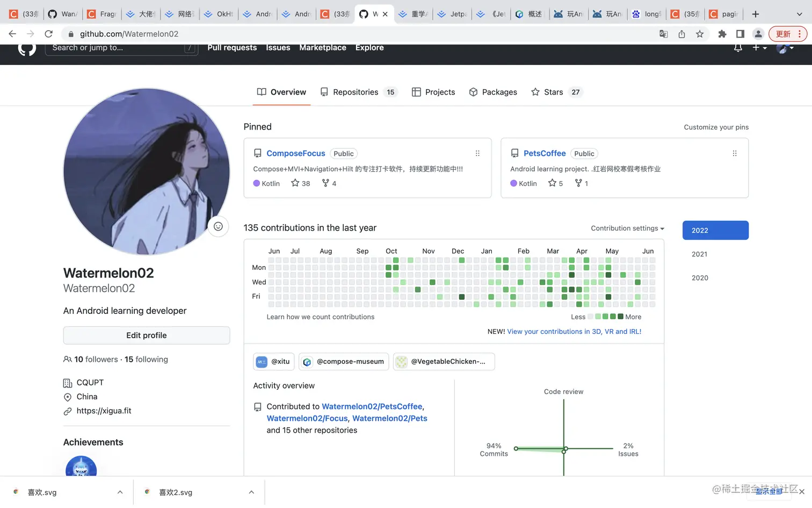View ComposeFocus stargazers, 38 stars

pos(301,183)
